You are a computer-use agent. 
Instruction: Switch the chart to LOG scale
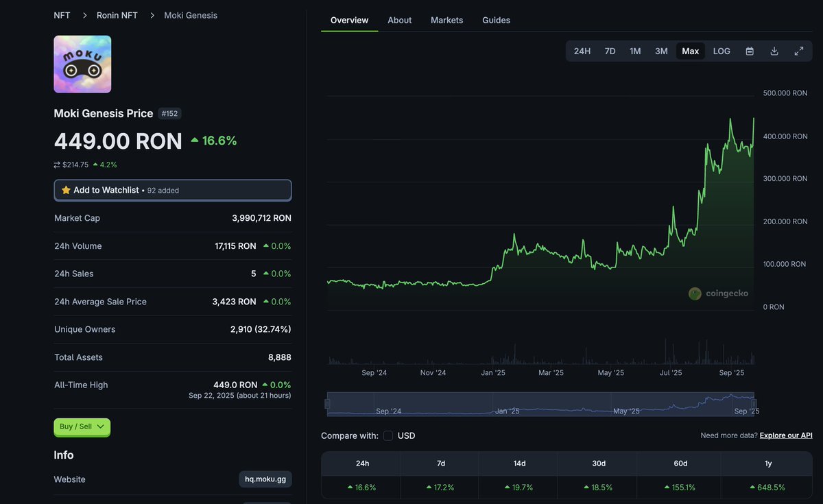click(721, 51)
